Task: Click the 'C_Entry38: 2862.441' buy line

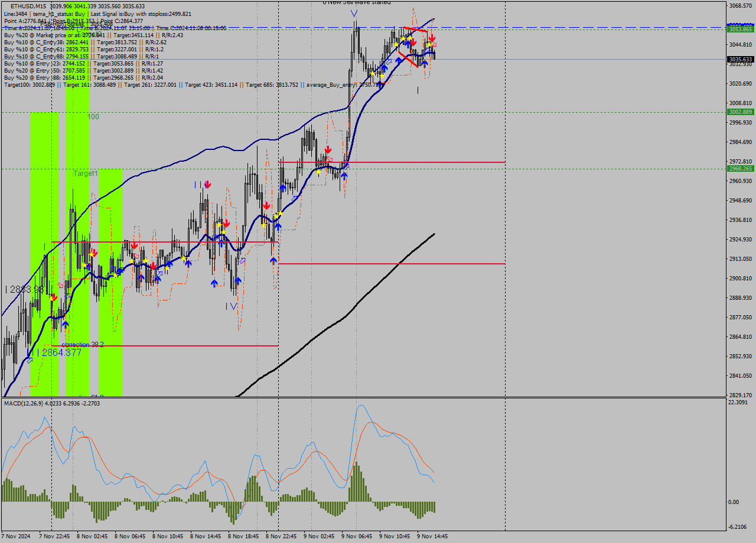Action: (85, 42)
